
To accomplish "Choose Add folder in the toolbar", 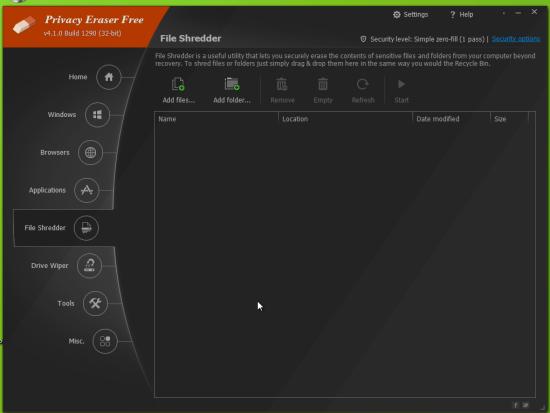I will click(232, 91).
